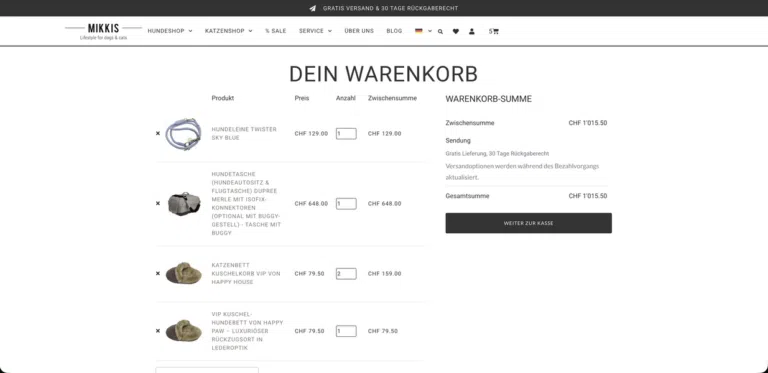The image size is (768, 373).
Task: Focus quantity field for Katzenbett Kuschelkorb
Action: coord(346,274)
